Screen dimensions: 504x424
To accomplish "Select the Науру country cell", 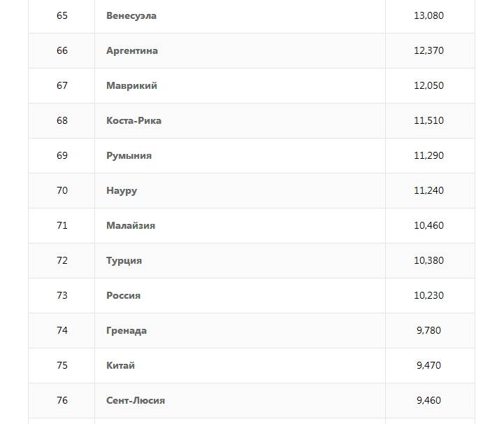I will tap(122, 190).
